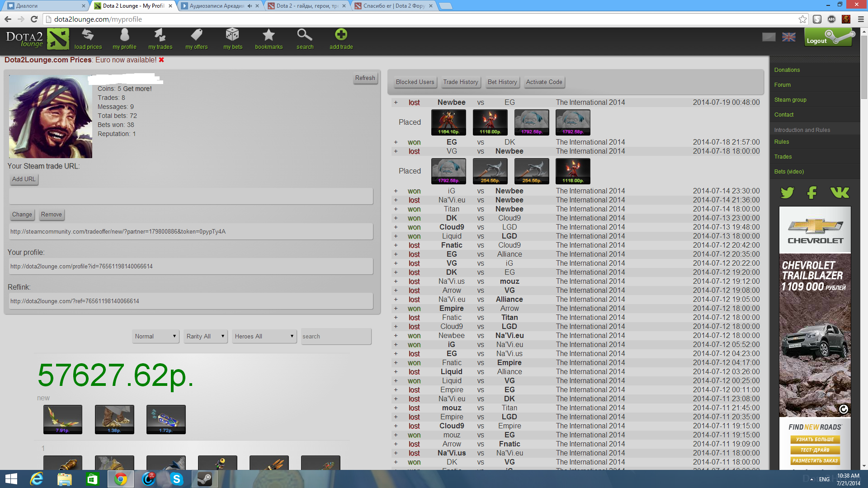The image size is (868, 488).
Task: Click the Change trade URL button
Action: click(x=22, y=214)
